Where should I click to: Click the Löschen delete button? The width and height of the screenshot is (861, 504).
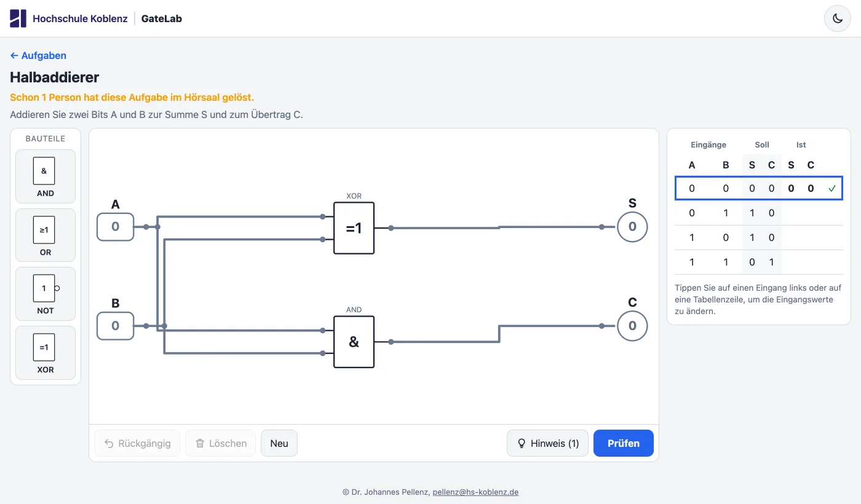220,443
